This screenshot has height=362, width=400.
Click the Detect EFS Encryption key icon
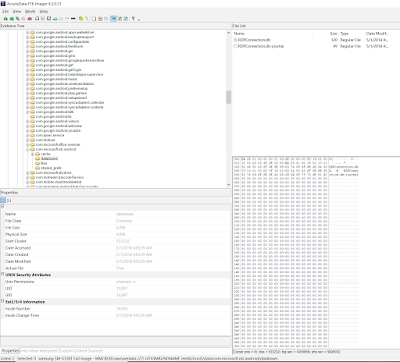point(87,19)
